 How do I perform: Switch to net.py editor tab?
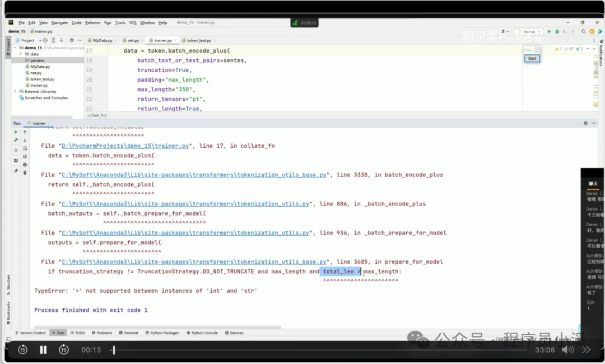pos(133,40)
